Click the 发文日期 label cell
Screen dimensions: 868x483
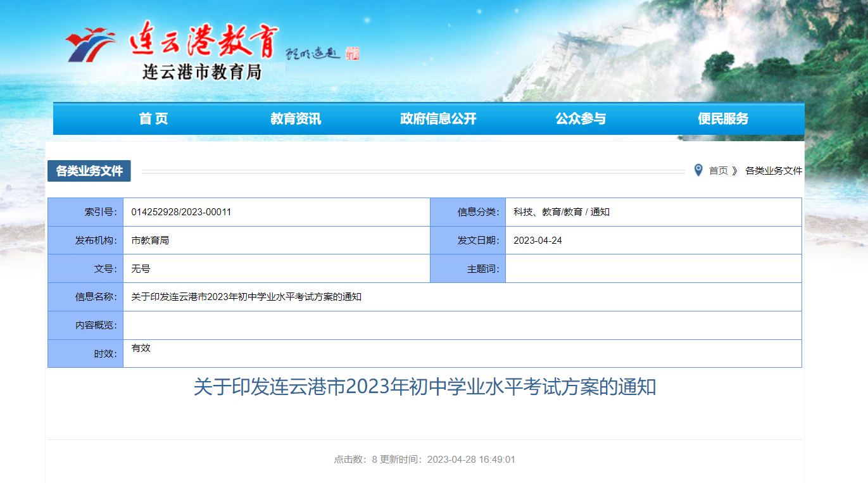468,241
